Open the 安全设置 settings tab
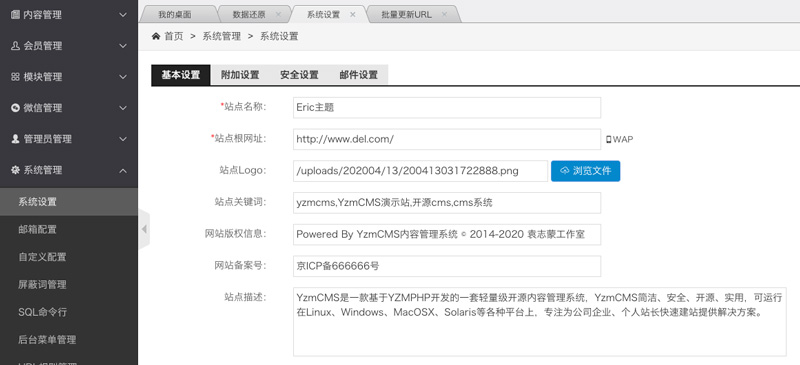 click(x=299, y=75)
